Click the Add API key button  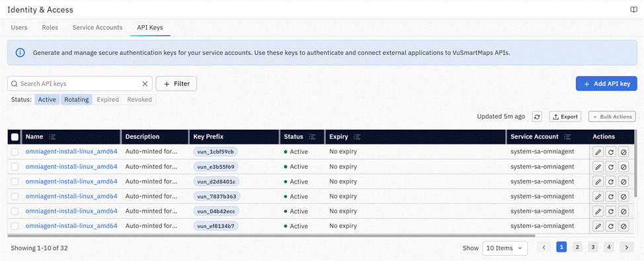606,83
